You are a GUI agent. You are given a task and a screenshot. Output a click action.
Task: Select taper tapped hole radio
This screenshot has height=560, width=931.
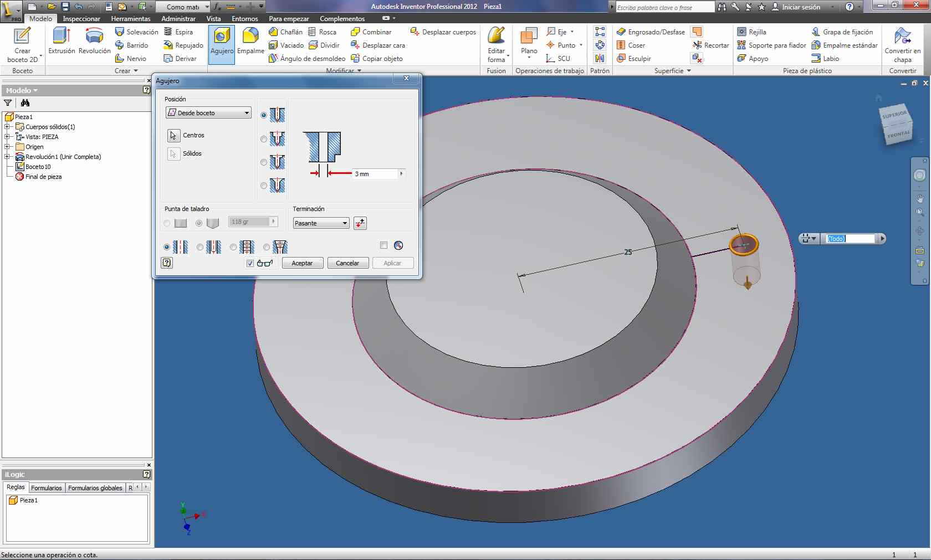[x=267, y=247]
